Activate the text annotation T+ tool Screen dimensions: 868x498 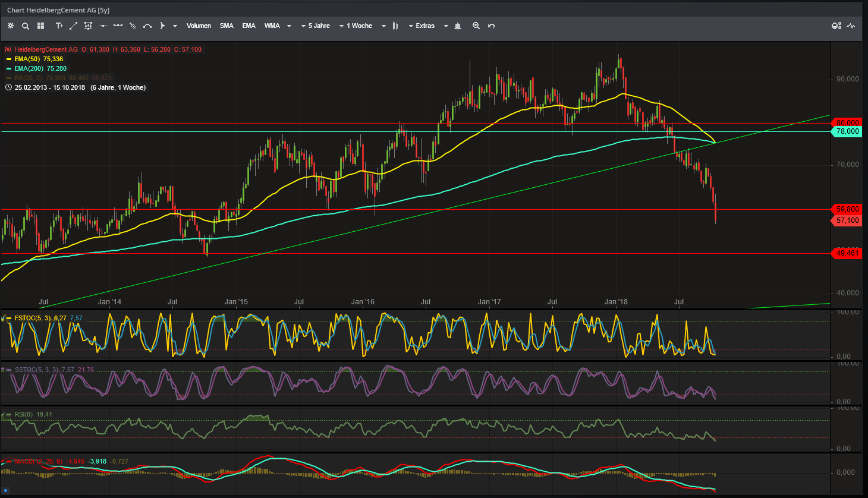point(59,26)
